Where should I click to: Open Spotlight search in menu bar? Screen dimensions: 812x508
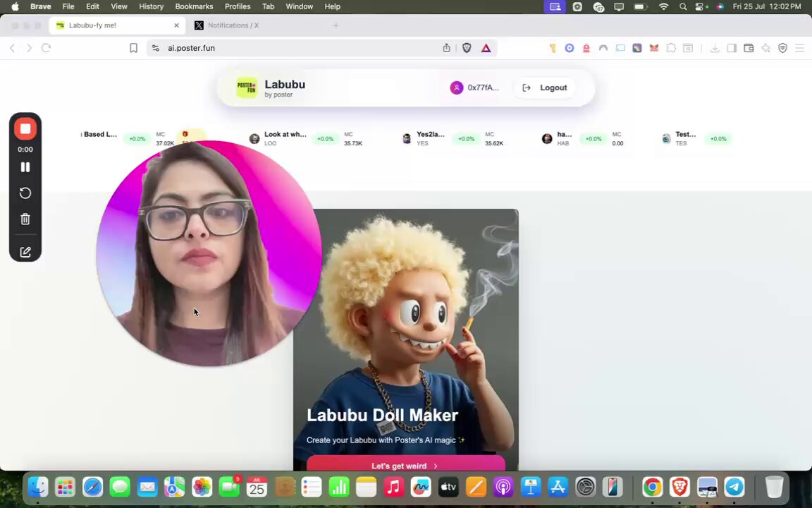[683, 7]
